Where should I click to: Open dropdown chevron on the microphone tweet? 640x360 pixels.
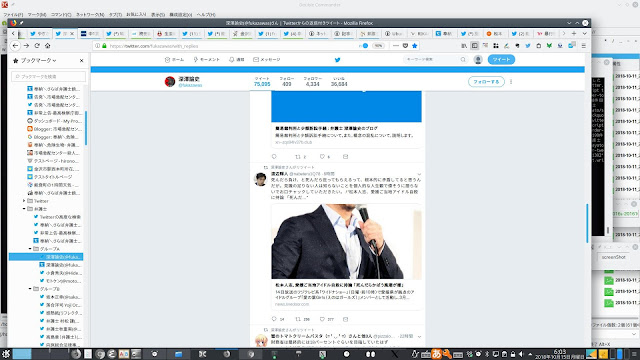(419, 174)
